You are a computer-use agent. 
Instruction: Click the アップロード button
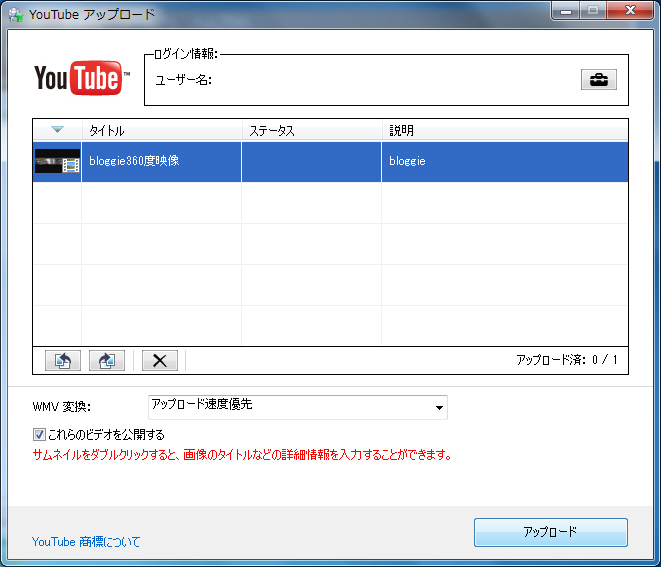pyautogui.click(x=551, y=532)
